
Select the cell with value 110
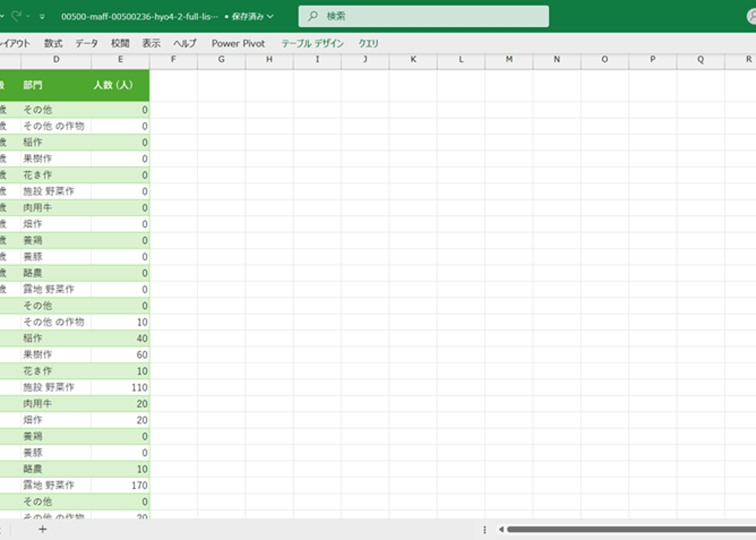click(120, 387)
